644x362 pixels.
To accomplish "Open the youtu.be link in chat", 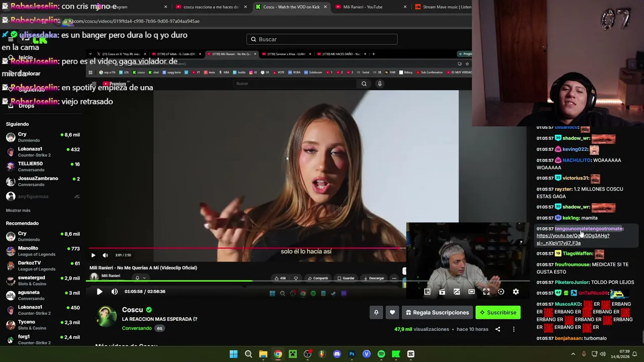I will (573, 239).
